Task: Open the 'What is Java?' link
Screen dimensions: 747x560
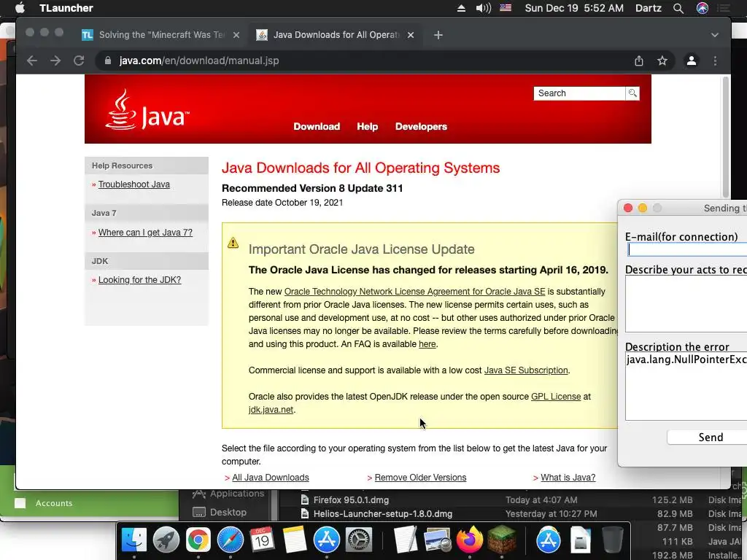Action: (568, 477)
